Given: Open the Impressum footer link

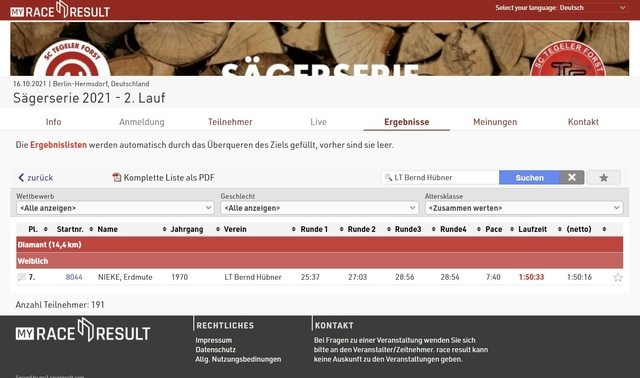Looking at the screenshot, I should click(x=213, y=340).
